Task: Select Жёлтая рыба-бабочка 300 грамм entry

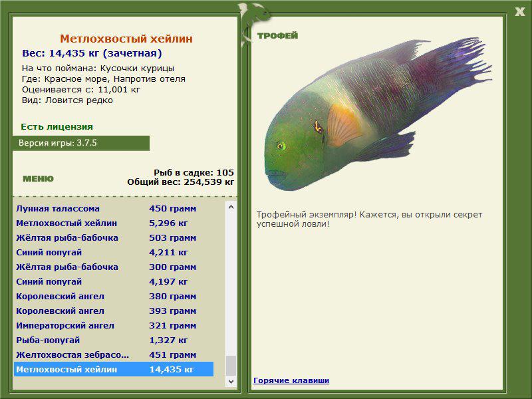Action: pos(114,267)
